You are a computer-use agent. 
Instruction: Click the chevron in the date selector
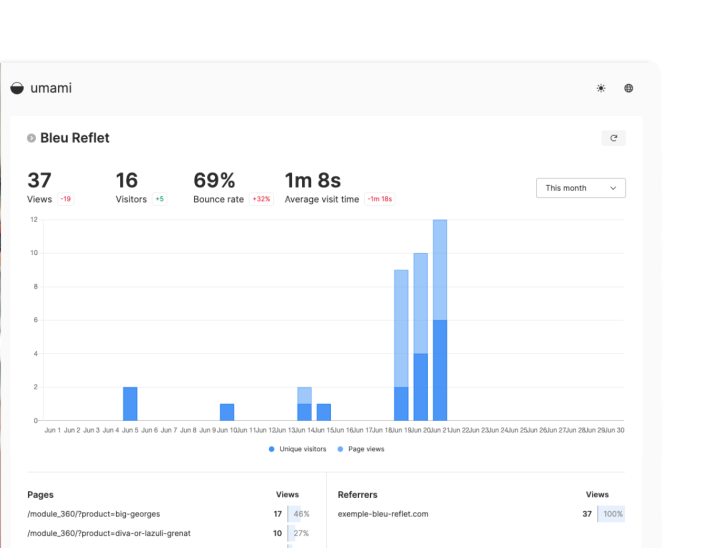click(613, 188)
